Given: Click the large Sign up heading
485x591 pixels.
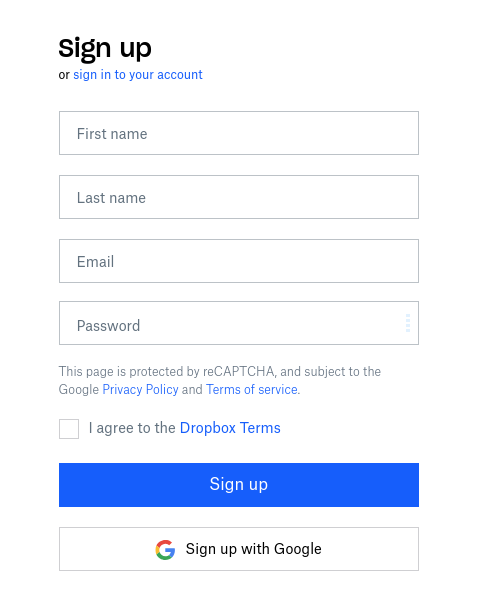Looking at the screenshot, I should [105, 49].
